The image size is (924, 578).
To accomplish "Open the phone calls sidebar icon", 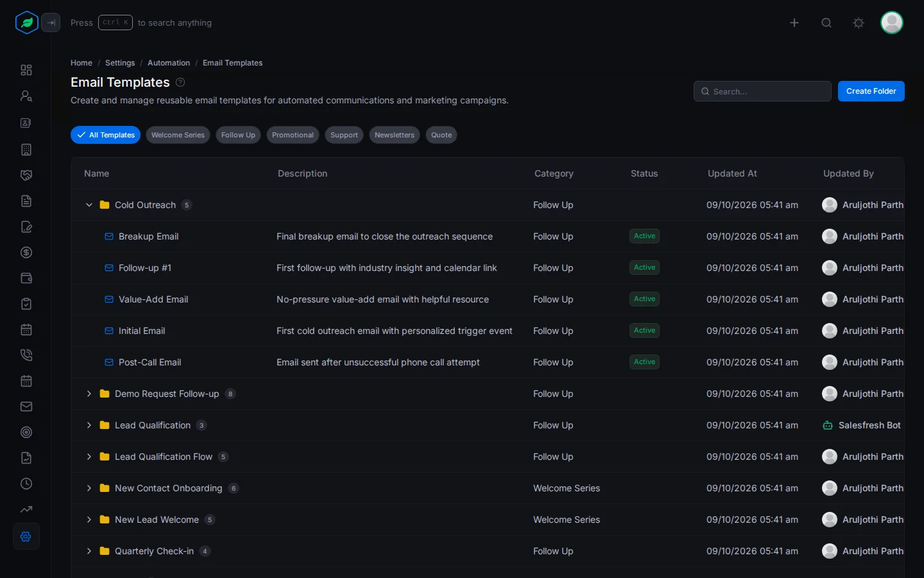I will 26,355.
